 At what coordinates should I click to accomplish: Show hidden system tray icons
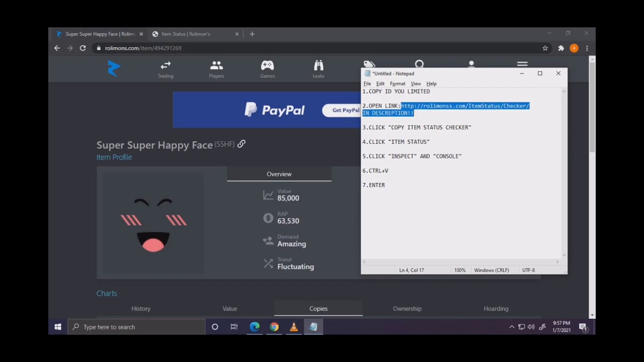click(512, 327)
